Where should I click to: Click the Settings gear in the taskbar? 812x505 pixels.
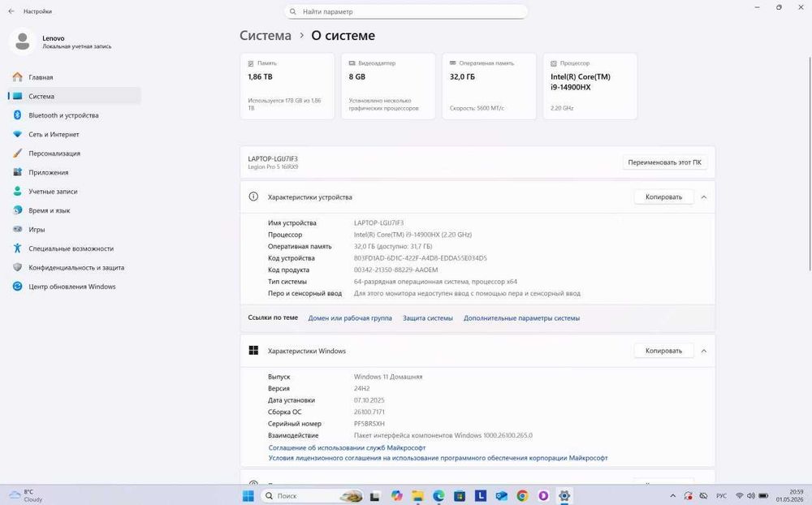click(x=564, y=496)
